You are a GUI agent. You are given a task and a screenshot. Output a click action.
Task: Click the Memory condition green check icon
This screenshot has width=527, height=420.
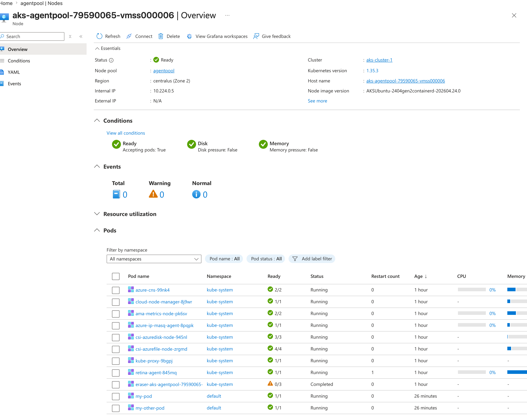point(263,144)
